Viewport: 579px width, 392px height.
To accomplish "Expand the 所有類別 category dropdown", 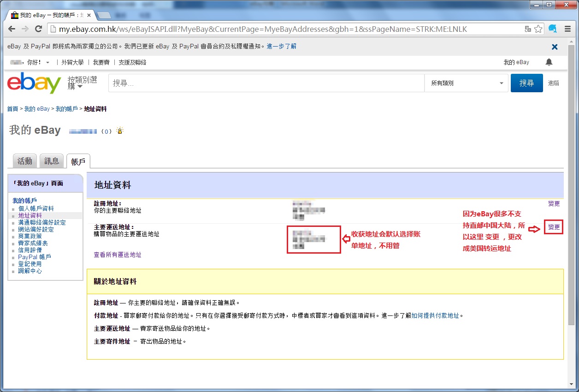I will (467, 83).
